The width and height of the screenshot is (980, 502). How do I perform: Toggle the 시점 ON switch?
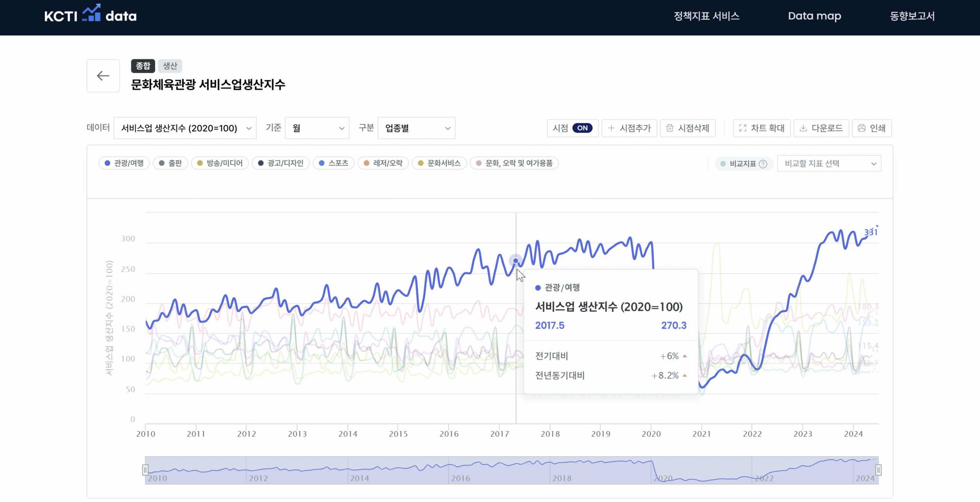point(582,128)
